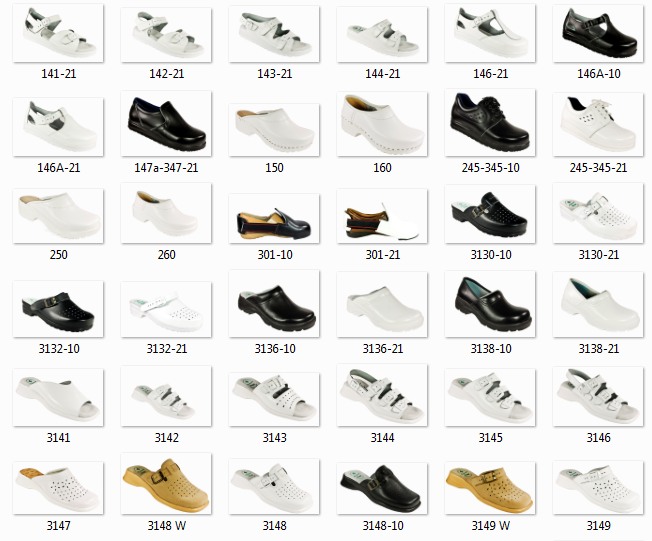Select the file name '3146'

[x=598, y=437]
